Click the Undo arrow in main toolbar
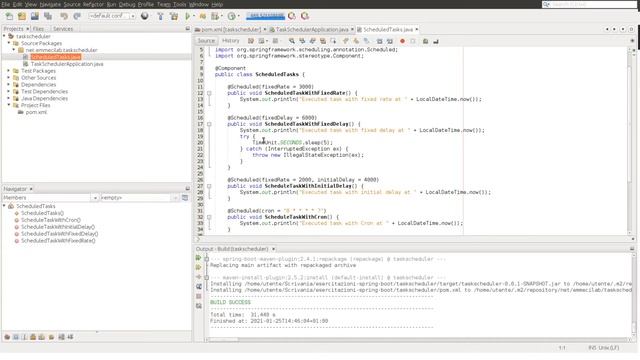This screenshot has height=360, width=640. [x=64, y=16]
